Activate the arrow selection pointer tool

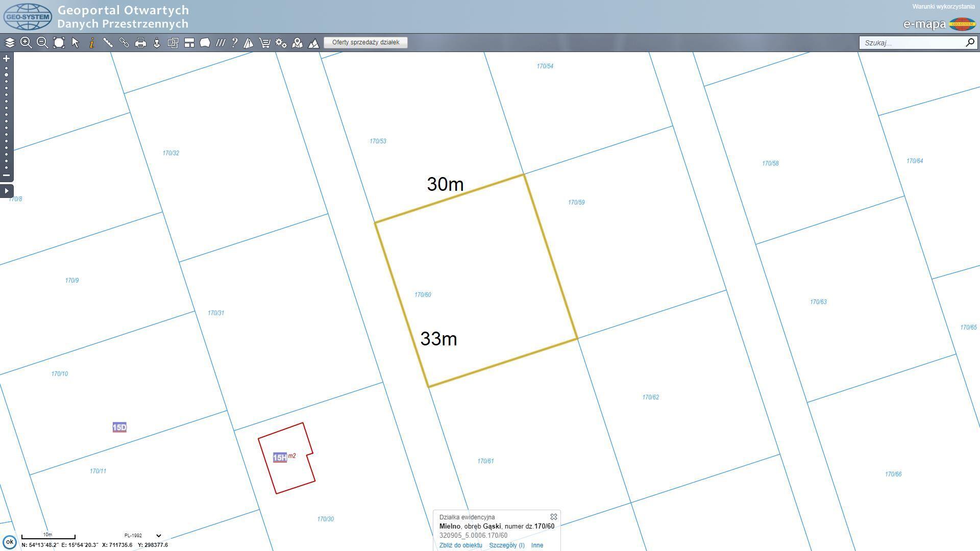(x=76, y=43)
